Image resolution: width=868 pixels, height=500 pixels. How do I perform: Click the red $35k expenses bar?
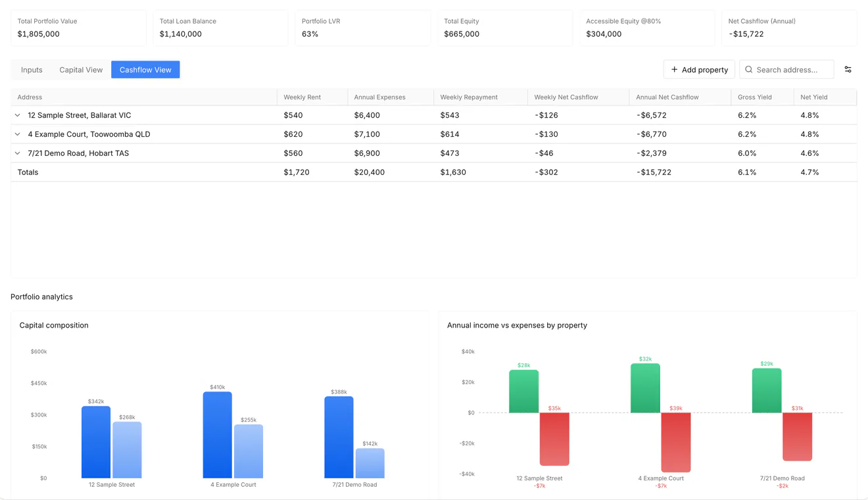(554, 439)
